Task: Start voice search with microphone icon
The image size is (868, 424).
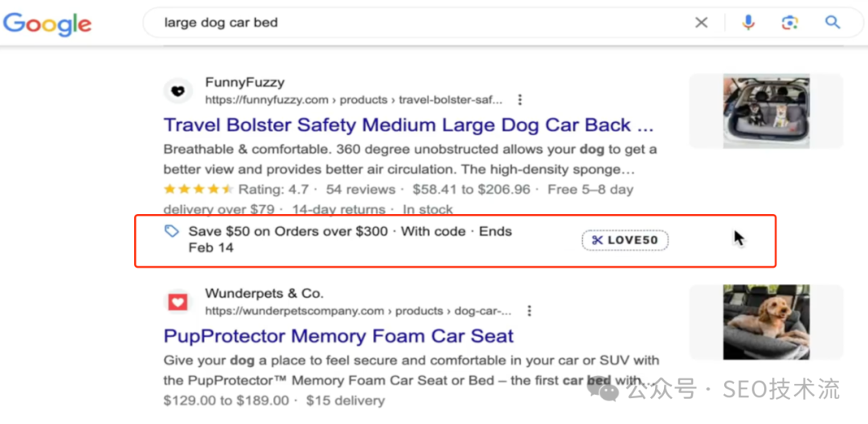Action: tap(748, 23)
